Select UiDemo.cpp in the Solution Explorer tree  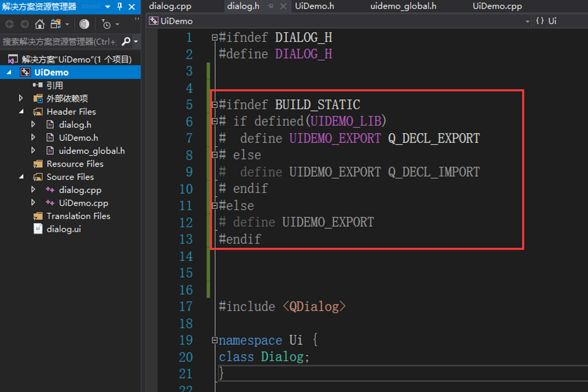click(84, 203)
